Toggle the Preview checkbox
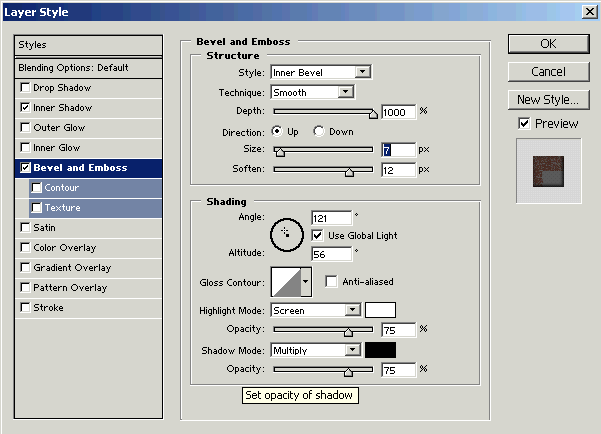Viewport: 601px width, 434px height. (x=524, y=123)
